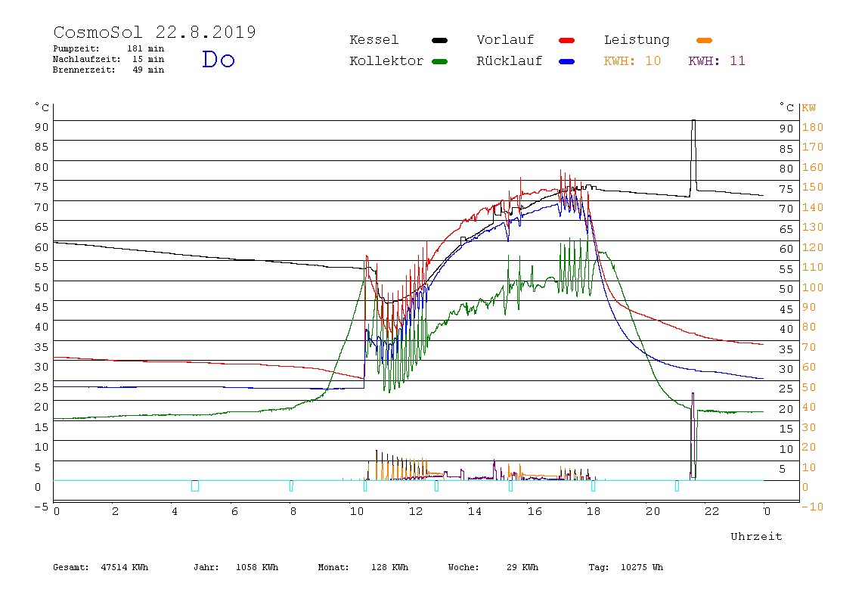
Task: Click the orange Leistung legend swatch
Action: (x=704, y=40)
